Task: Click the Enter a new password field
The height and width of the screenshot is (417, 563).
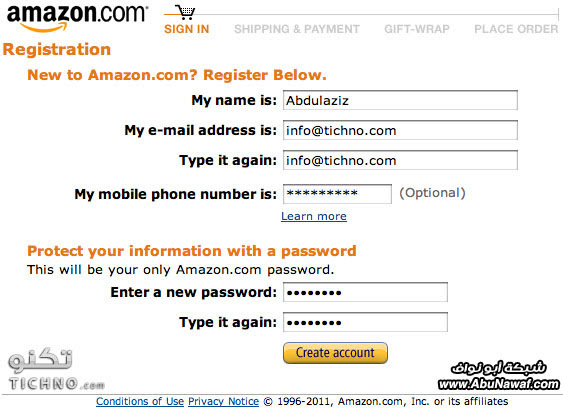Action: point(365,292)
